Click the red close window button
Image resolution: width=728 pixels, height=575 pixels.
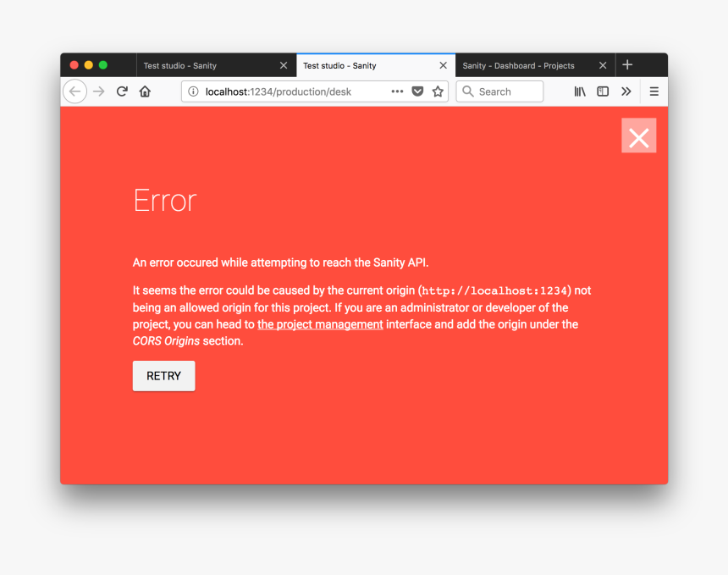74,65
